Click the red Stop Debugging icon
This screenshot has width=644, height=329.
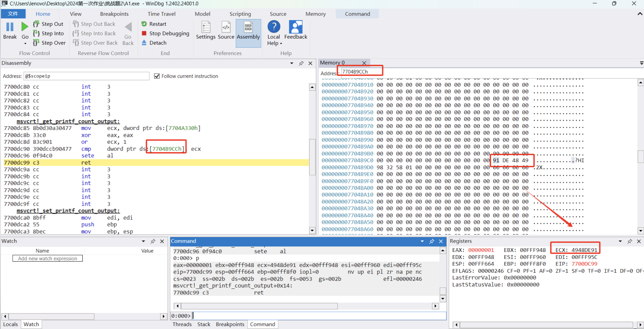[144, 33]
